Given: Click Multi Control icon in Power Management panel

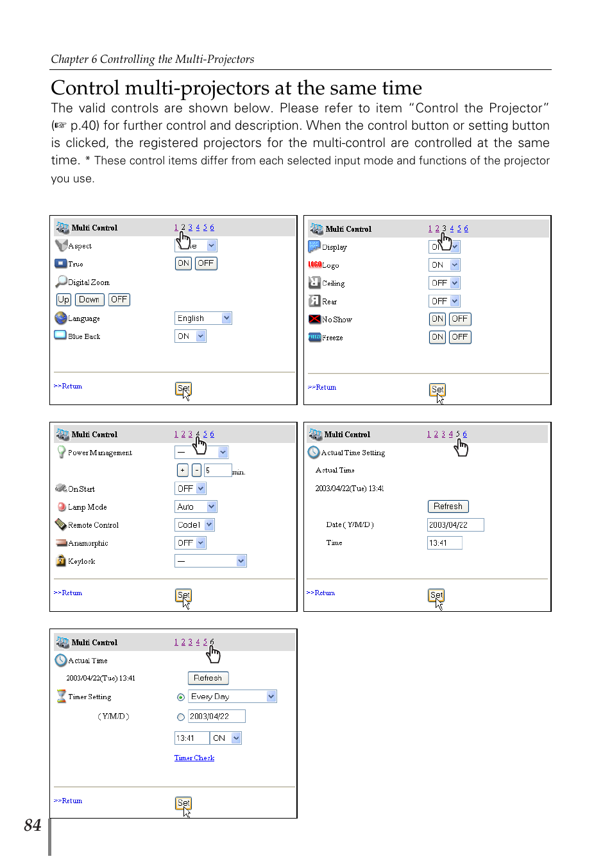Looking at the screenshot, I should coord(62,434).
